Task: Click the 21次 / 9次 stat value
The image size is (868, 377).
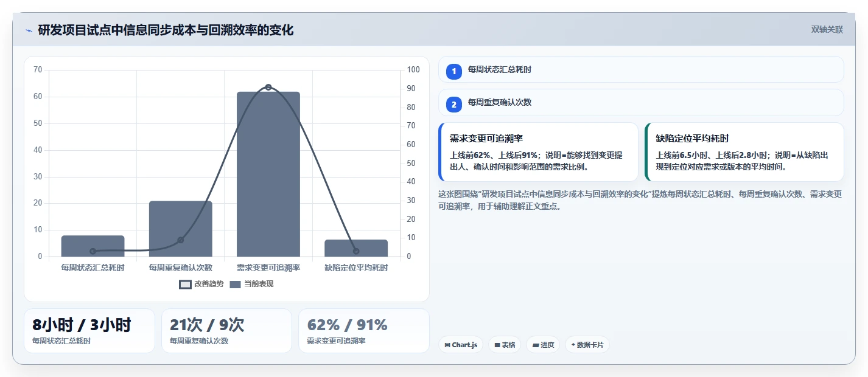Action: [x=207, y=325]
